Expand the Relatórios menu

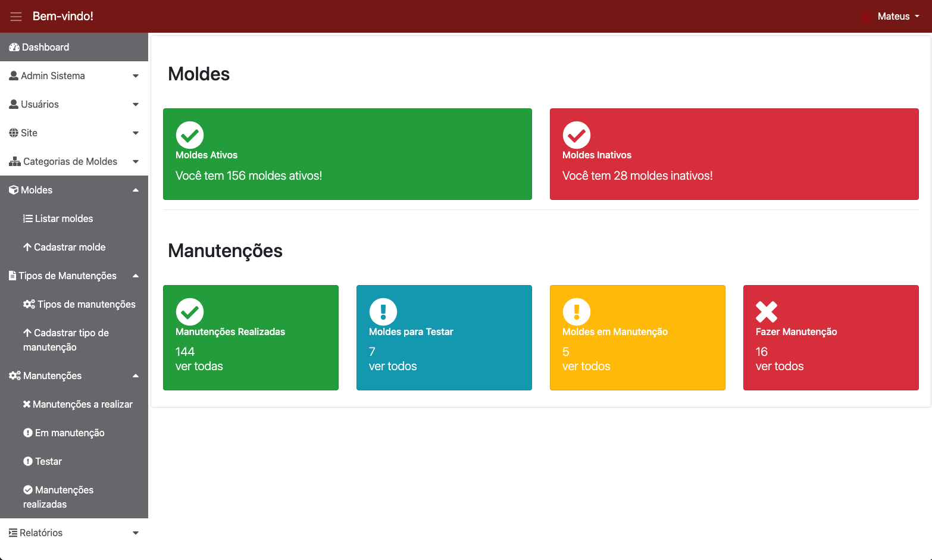tap(74, 533)
